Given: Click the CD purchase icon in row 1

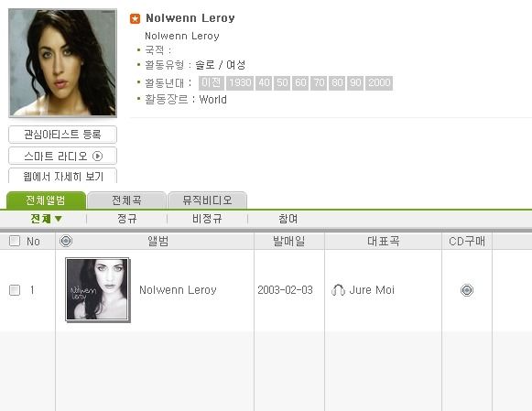Looking at the screenshot, I should click(467, 290).
